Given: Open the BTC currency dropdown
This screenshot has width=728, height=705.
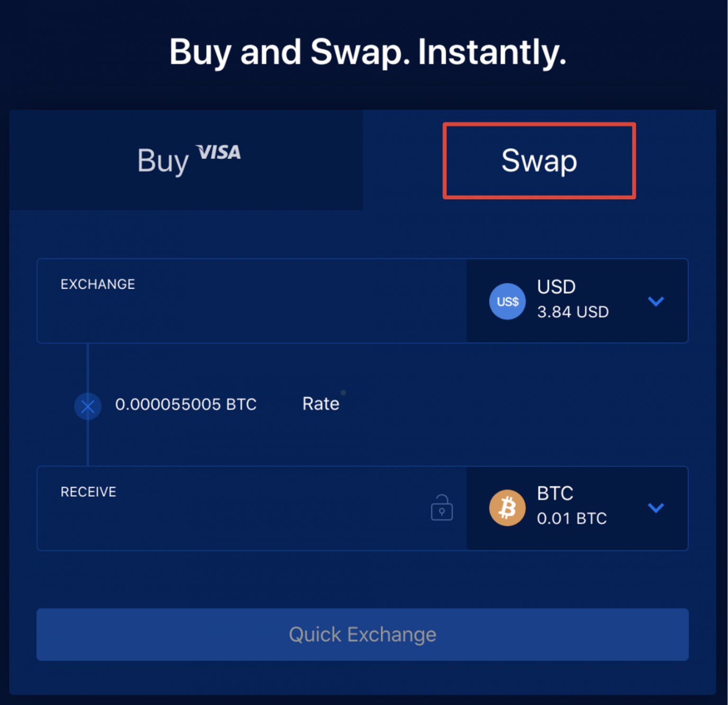Looking at the screenshot, I should coord(656,508).
